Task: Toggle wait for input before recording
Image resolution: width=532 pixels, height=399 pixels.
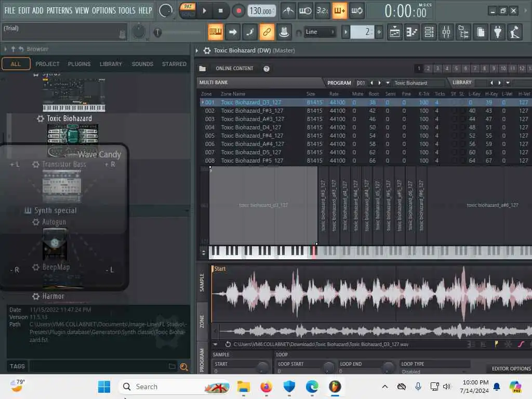Action: (x=305, y=11)
